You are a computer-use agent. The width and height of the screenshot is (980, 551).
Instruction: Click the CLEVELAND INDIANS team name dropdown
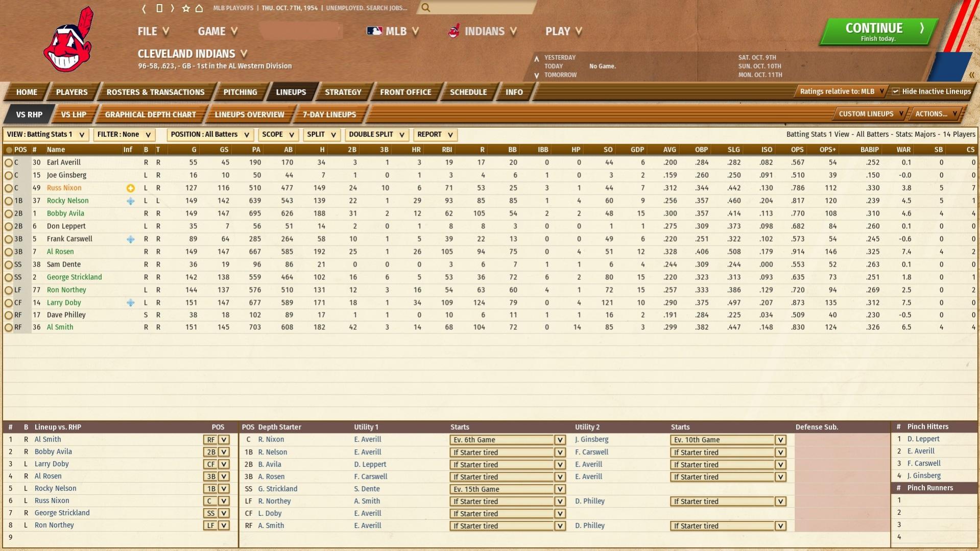coord(192,54)
